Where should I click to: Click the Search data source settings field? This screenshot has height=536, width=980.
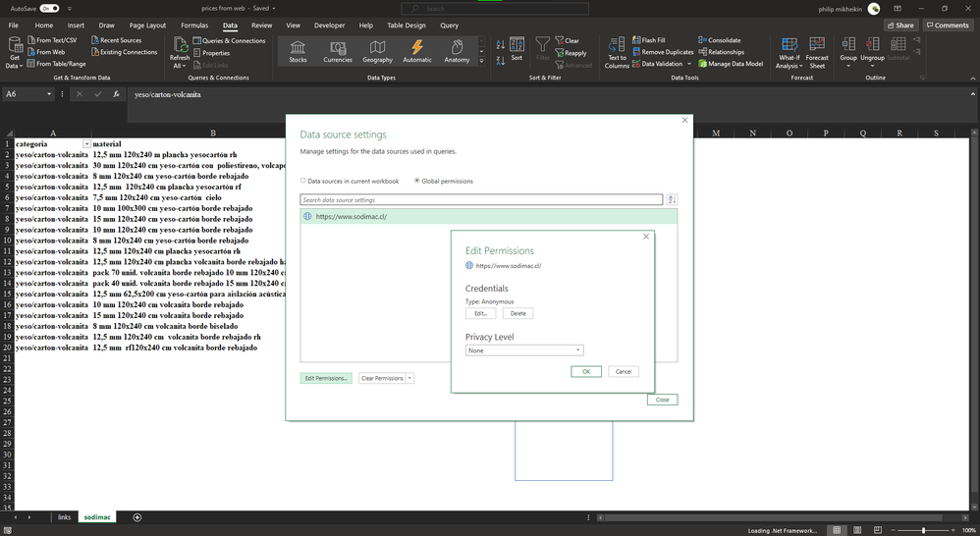481,200
